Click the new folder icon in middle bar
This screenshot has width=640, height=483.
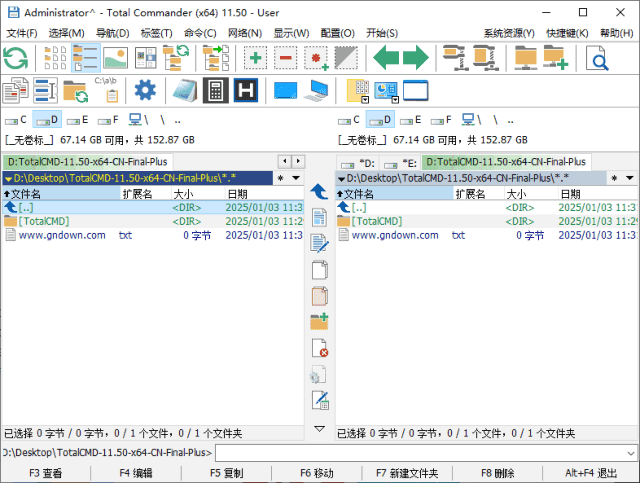coord(319,321)
